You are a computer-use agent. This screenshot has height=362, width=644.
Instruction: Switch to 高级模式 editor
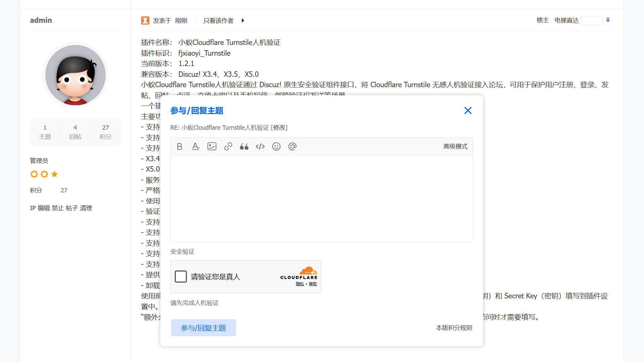pyautogui.click(x=455, y=146)
